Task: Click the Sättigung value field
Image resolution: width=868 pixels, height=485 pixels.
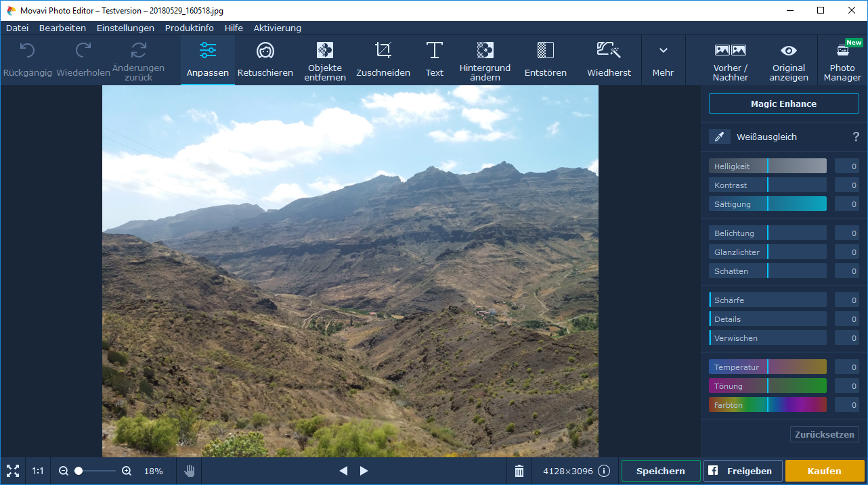Action: pyautogui.click(x=847, y=204)
